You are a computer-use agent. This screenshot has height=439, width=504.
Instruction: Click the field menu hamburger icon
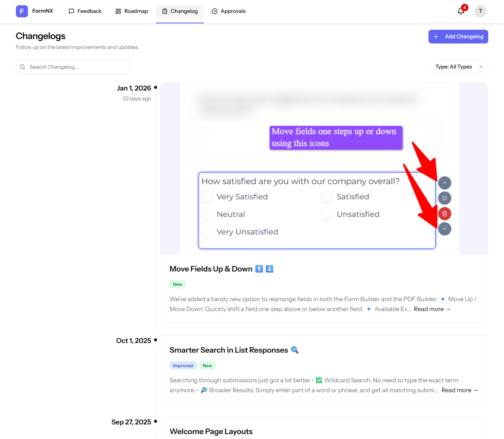click(444, 198)
